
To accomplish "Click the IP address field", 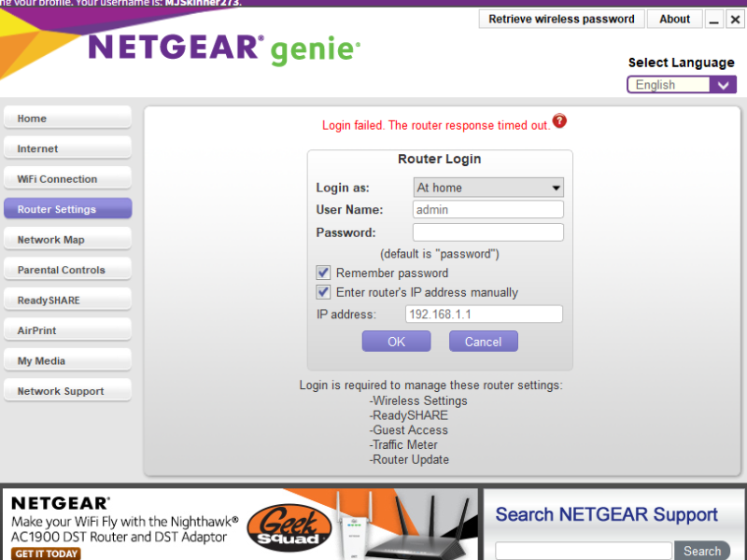I will coord(484,315).
